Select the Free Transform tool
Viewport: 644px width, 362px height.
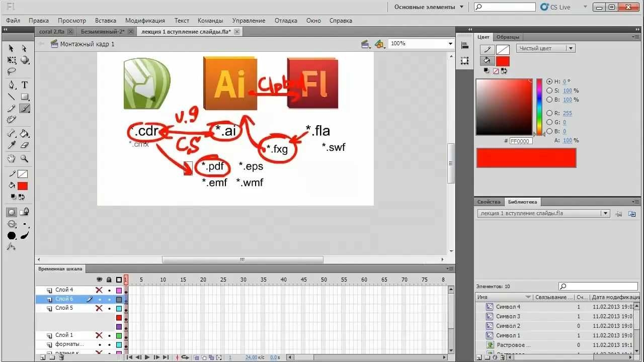(x=11, y=60)
